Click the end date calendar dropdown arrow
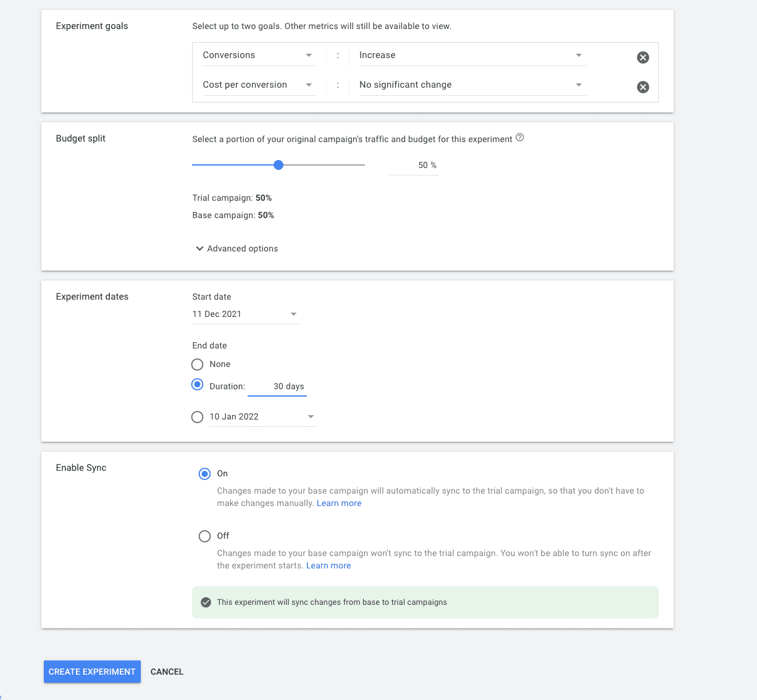Viewport: 757px width, 700px height. [311, 416]
